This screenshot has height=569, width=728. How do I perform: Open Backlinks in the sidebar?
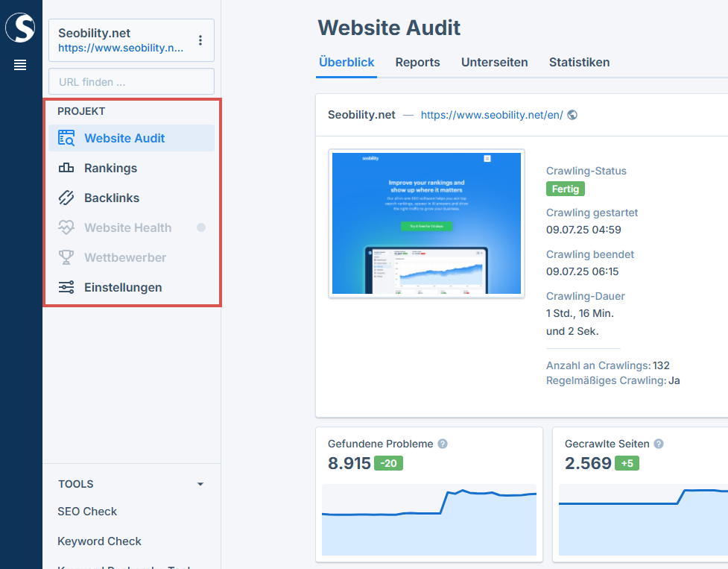tap(131, 198)
